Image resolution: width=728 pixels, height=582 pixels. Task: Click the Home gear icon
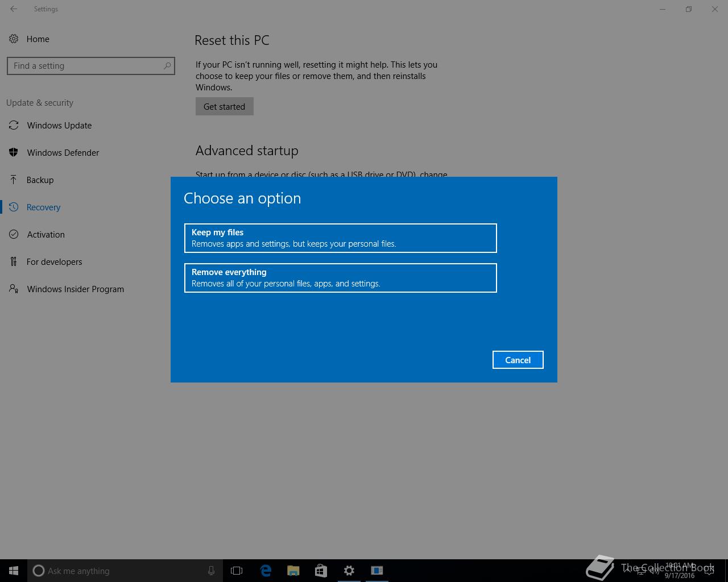13,39
